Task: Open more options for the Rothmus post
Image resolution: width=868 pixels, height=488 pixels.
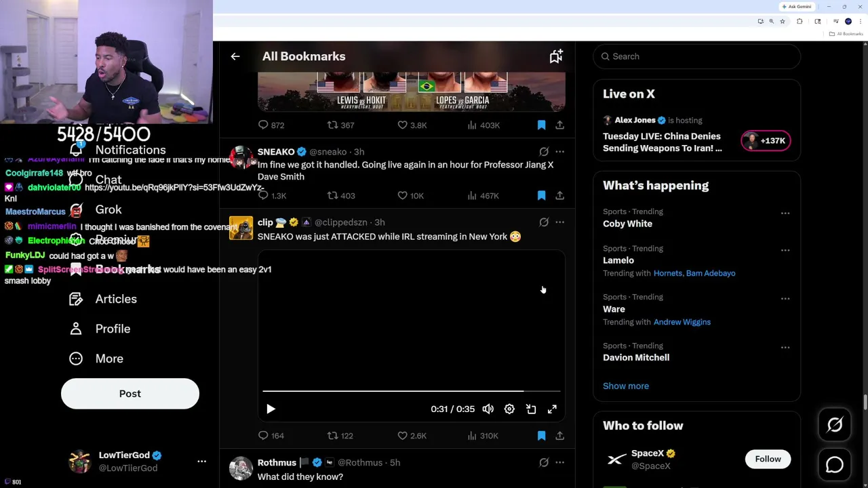Action: 559,462
